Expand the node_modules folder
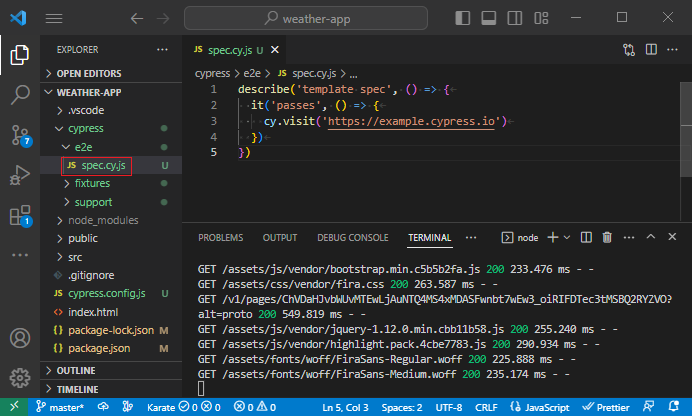692x416 pixels. (x=111, y=220)
